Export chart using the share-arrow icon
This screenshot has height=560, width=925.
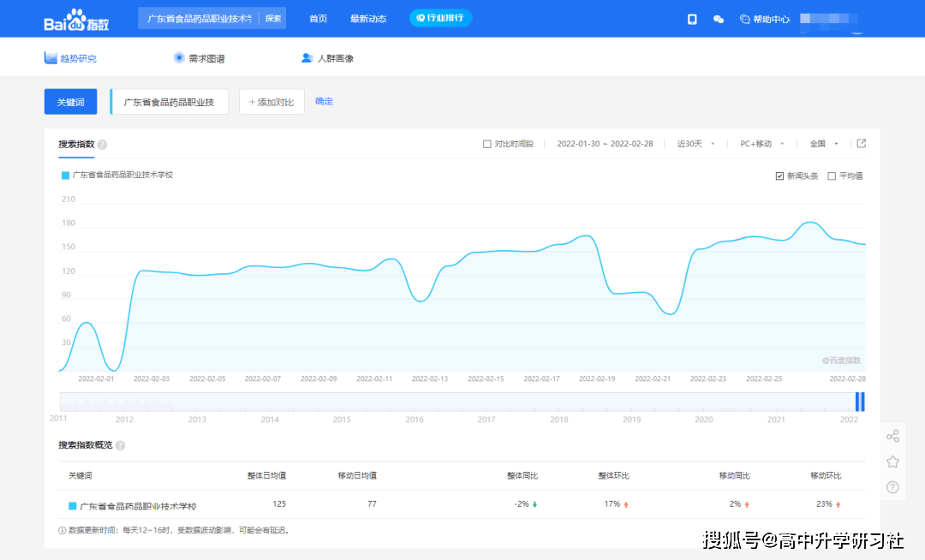(x=862, y=143)
